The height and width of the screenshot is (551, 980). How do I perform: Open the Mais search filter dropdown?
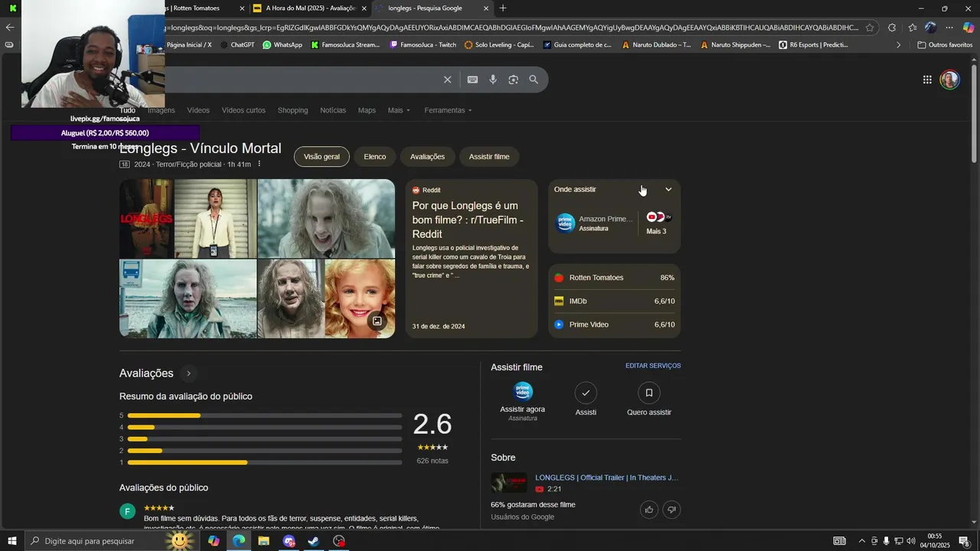click(399, 110)
